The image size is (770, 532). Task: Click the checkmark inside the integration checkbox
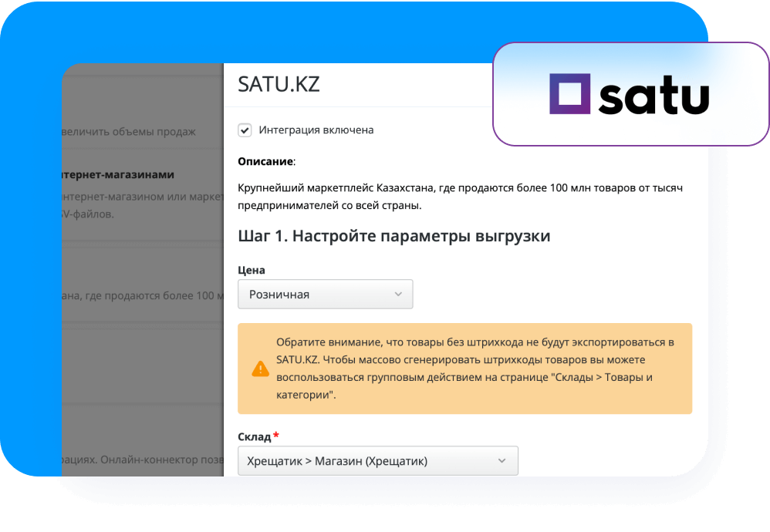245,130
